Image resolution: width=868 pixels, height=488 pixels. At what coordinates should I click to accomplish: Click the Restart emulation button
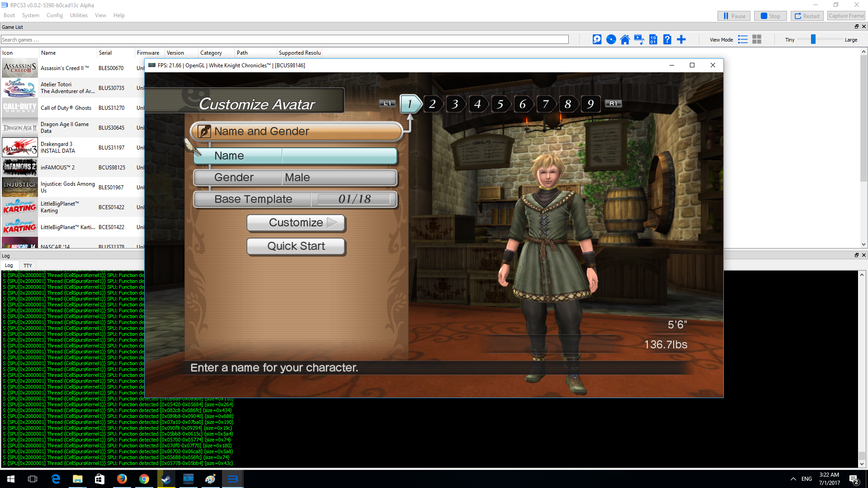(807, 16)
